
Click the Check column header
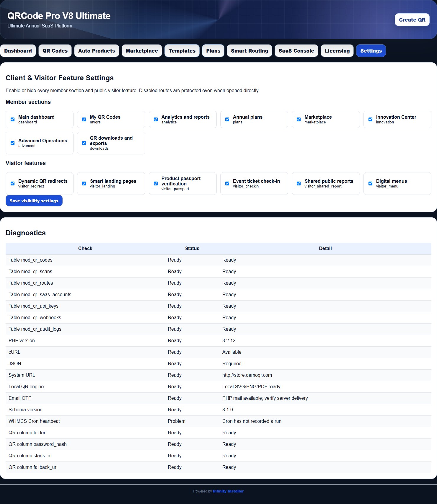(x=85, y=249)
